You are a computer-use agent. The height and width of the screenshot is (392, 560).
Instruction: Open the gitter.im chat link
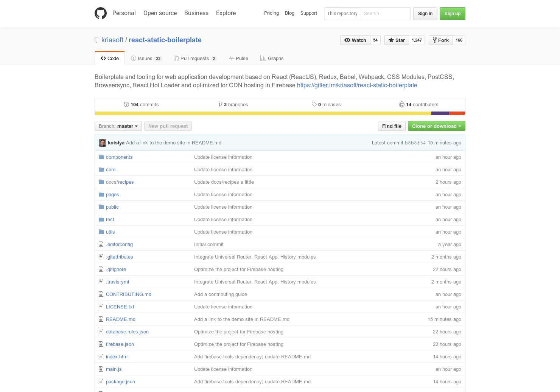pos(357,85)
